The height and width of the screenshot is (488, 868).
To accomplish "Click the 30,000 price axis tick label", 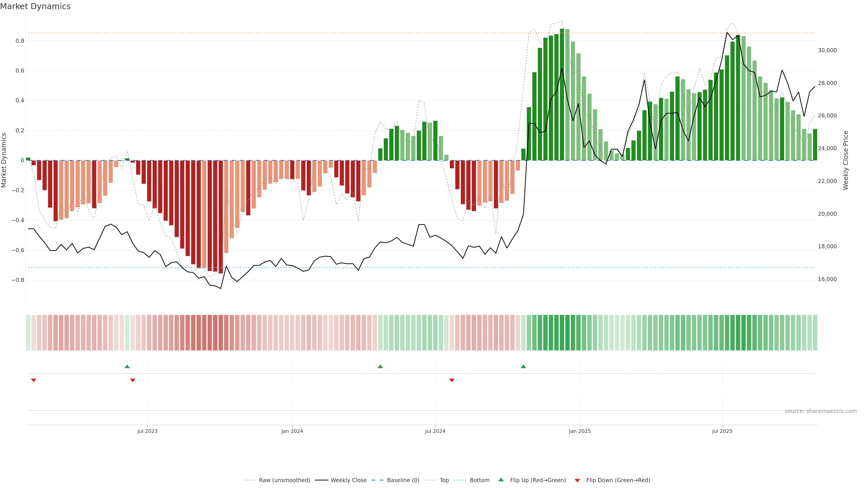I will click(x=827, y=51).
